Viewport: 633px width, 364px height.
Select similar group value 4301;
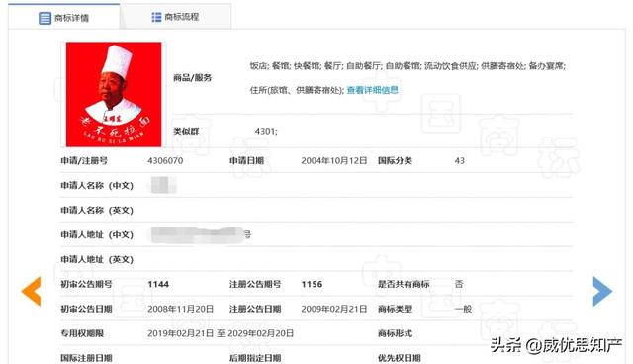pos(266,132)
